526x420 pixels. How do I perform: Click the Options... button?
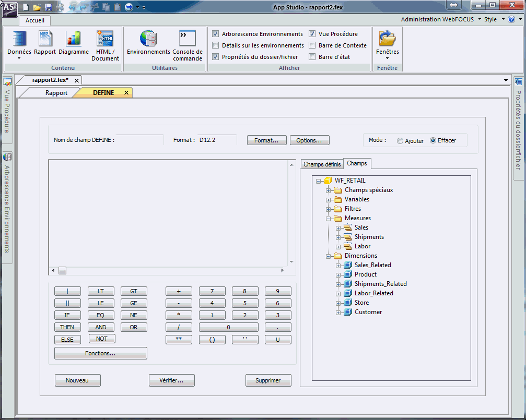[309, 140]
